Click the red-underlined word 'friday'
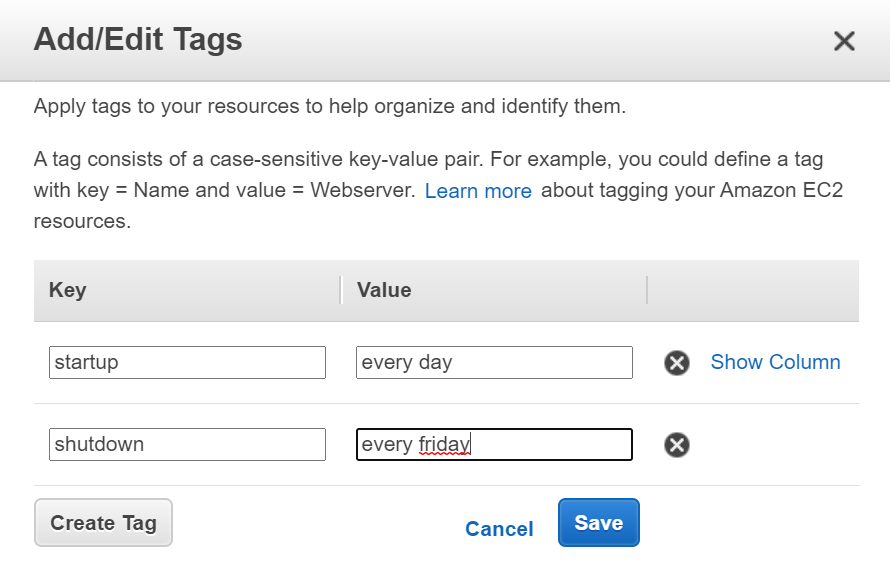 point(444,444)
